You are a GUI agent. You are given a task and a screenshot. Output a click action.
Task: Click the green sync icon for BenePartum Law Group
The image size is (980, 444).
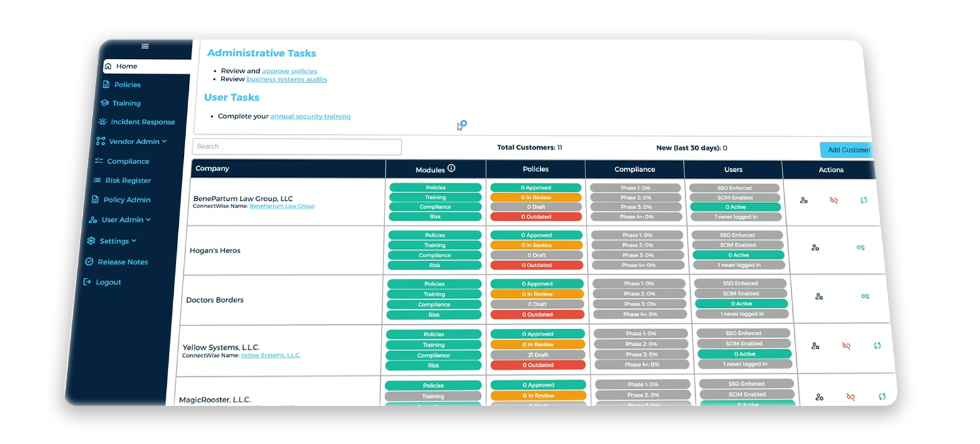tap(863, 201)
